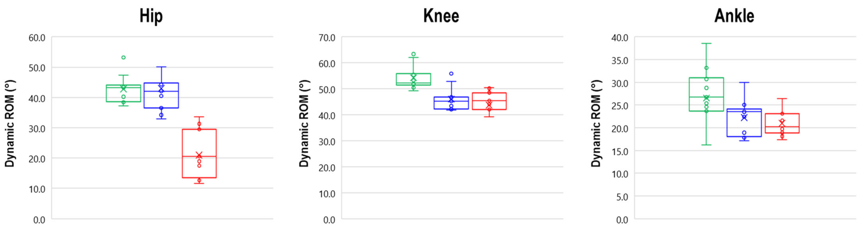Click the Hip chart title
This screenshot has width=868, height=234.
[151, 16]
